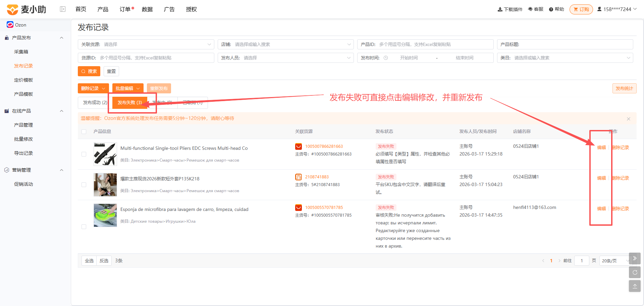Click the download plugin icon

(x=500, y=9)
